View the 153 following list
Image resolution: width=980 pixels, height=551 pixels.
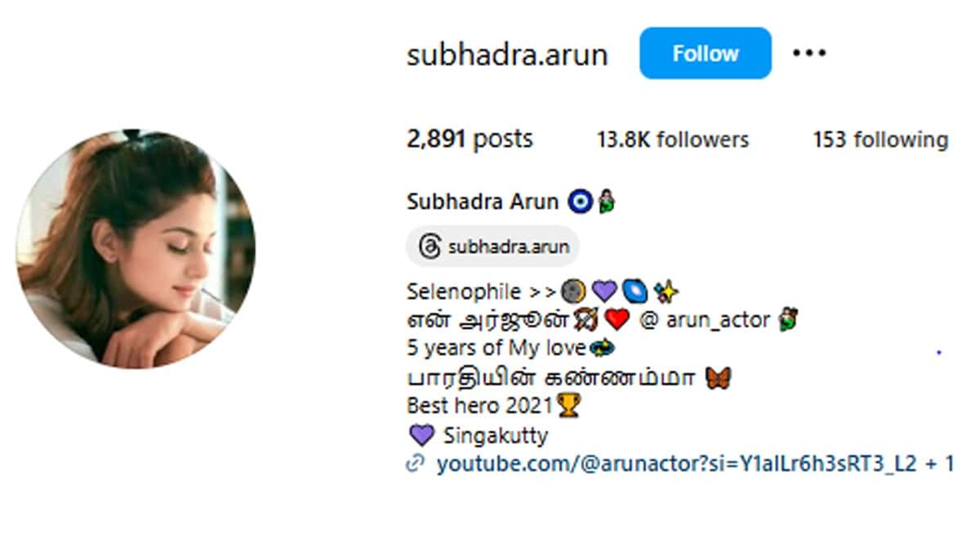[x=880, y=140]
